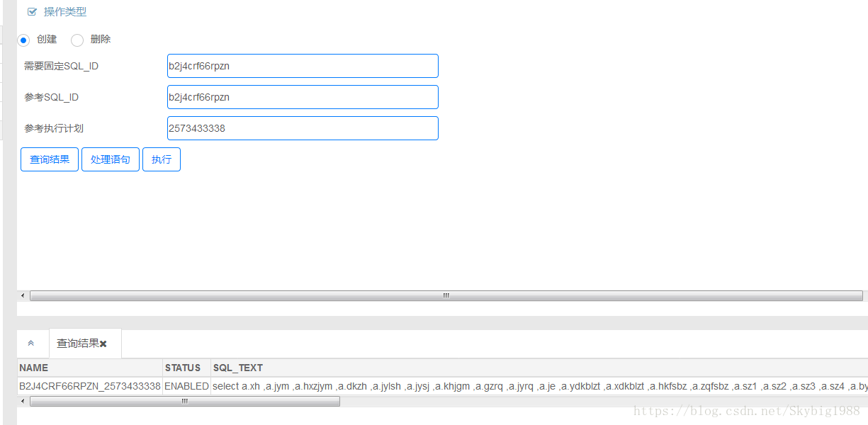868x425 pixels.
Task: Select cell B2J4CRF66RPZN_2573433338
Action: click(90, 386)
